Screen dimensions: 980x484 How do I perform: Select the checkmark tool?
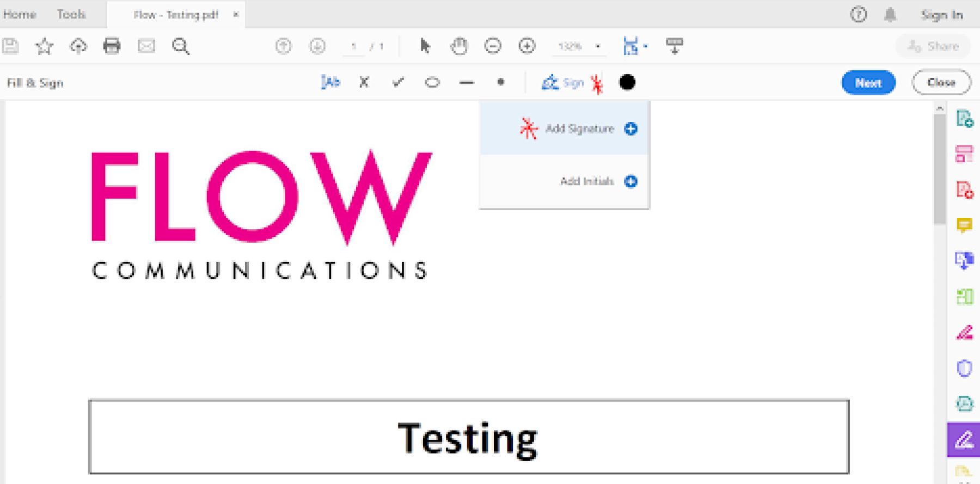(399, 83)
